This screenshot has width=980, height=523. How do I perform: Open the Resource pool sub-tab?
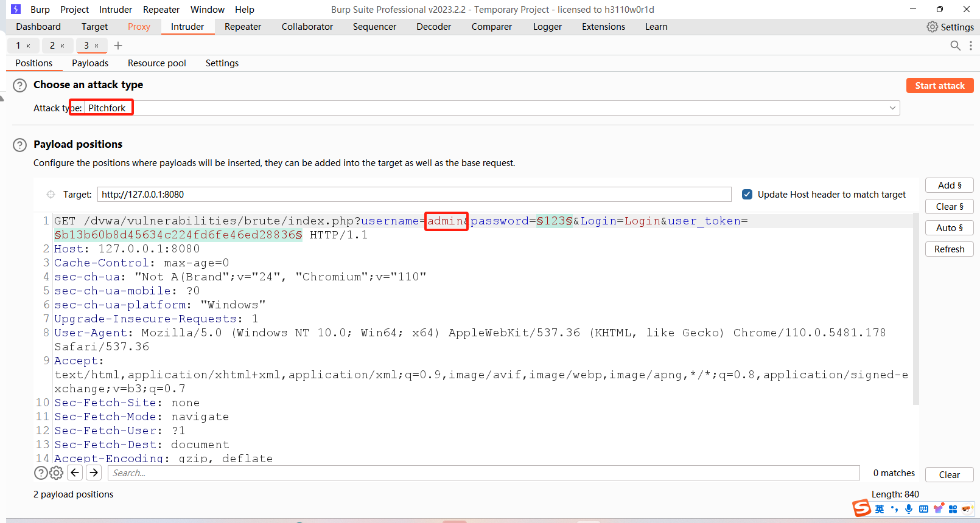click(x=157, y=63)
